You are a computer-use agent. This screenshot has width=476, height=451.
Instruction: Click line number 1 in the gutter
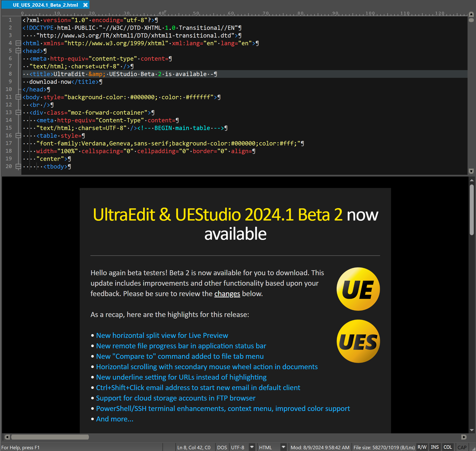pos(10,20)
